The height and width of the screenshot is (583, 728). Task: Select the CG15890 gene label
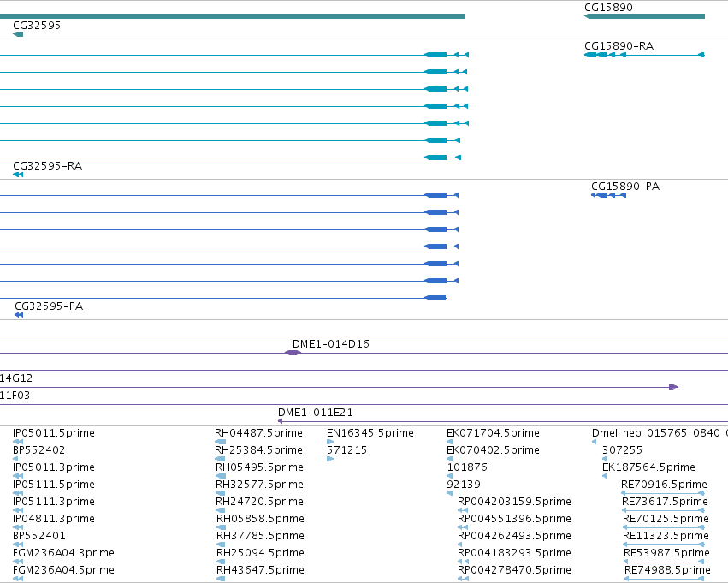[608, 8]
